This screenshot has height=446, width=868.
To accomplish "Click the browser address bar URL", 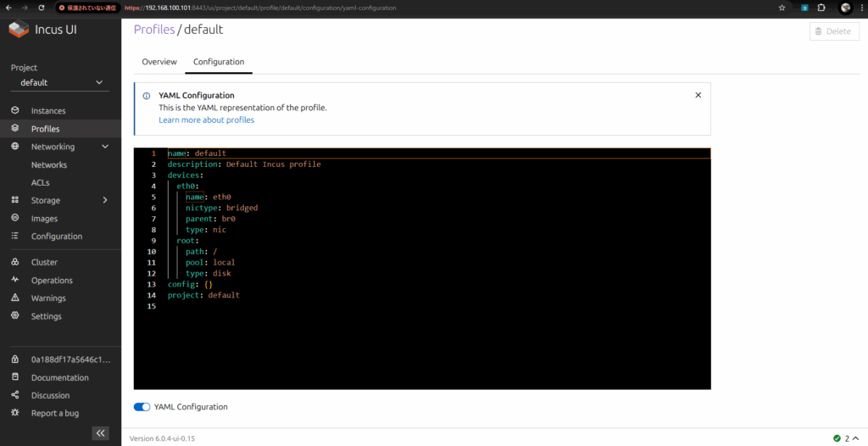I will [x=260, y=8].
